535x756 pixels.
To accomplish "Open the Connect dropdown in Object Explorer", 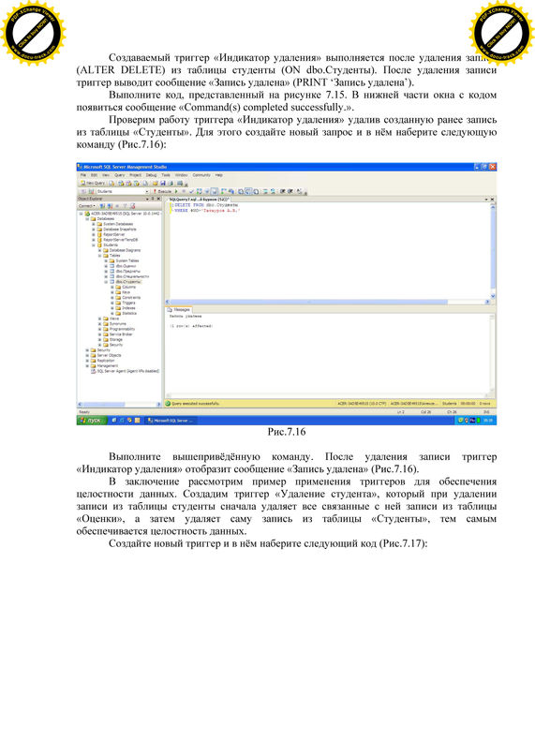I will click(x=87, y=206).
